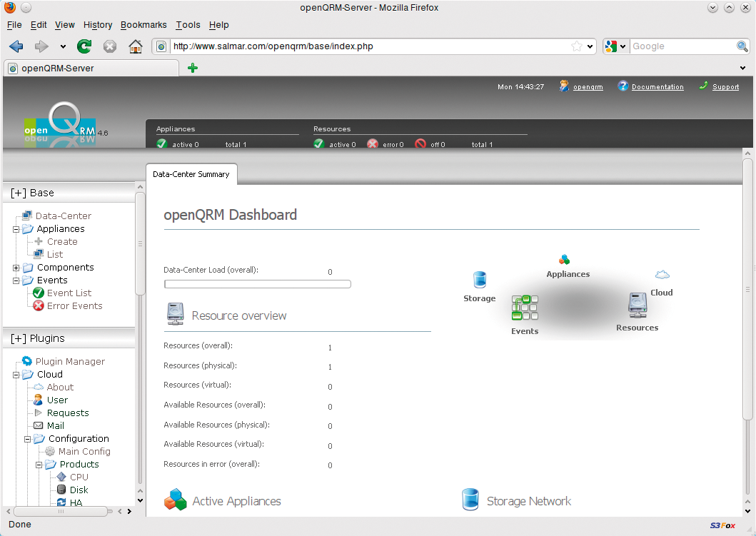Click the help icon beside Documentation
Image resolution: width=756 pixels, height=536 pixels.
pos(623,86)
